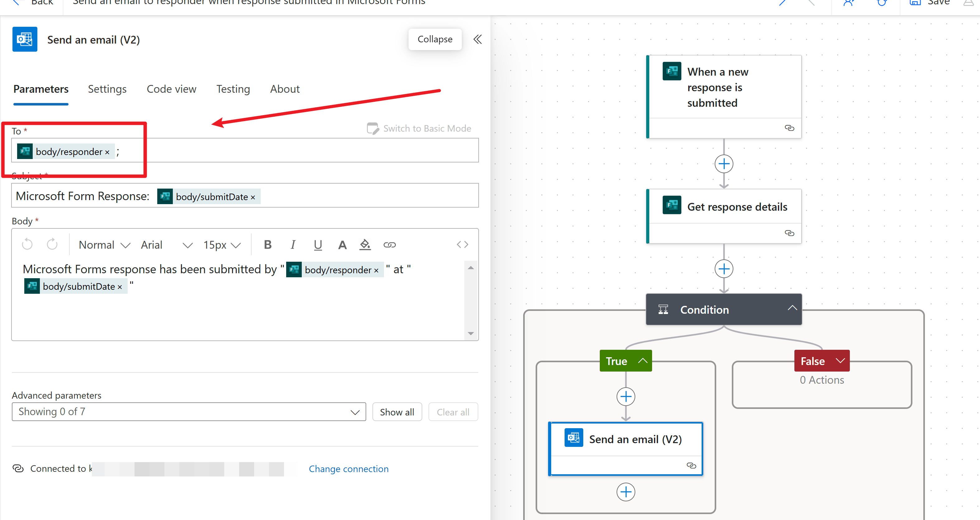Click the Show all button
The image size is (980, 520).
pos(397,412)
